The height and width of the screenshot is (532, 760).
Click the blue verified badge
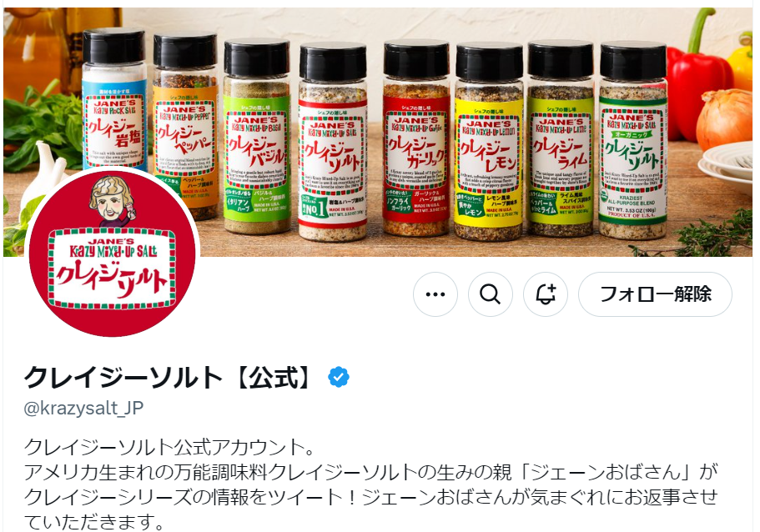[x=339, y=377]
